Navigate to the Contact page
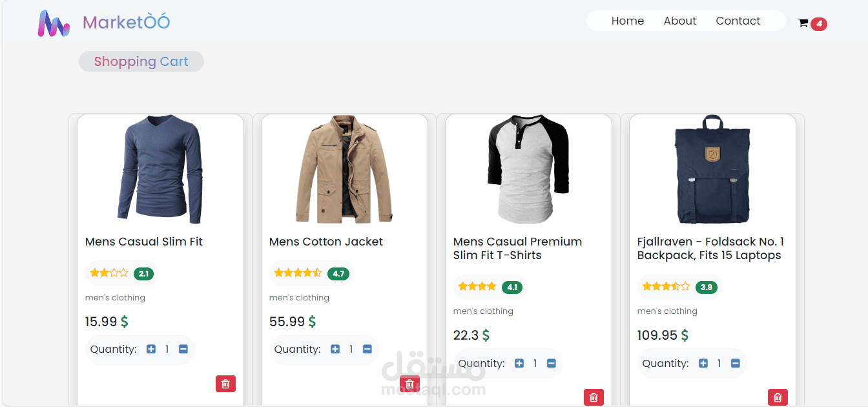868x407 pixels. [x=738, y=21]
